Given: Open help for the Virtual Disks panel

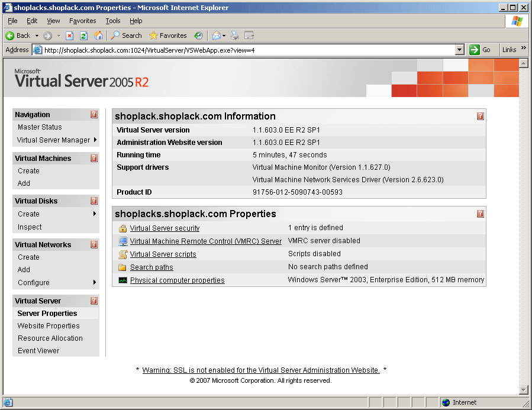Looking at the screenshot, I should click(x=94, y=201).
